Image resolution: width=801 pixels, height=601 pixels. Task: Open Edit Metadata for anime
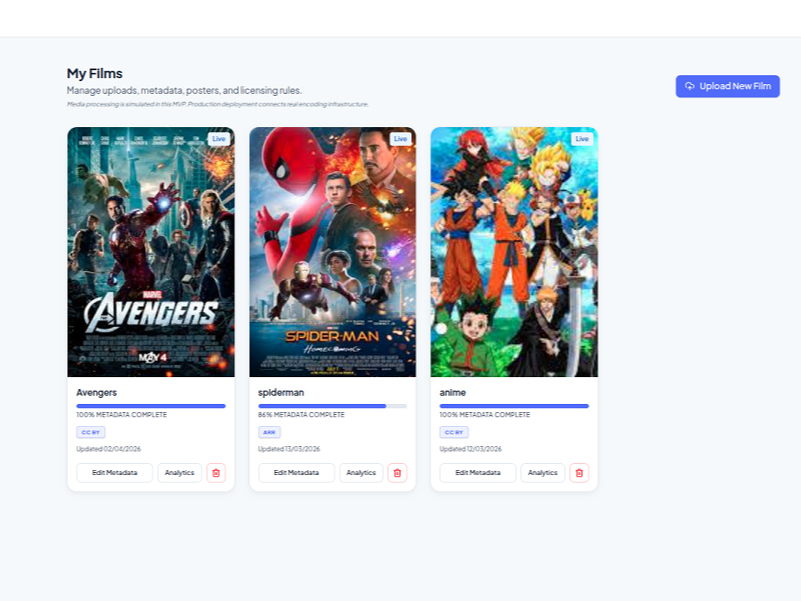pos(478,473)
